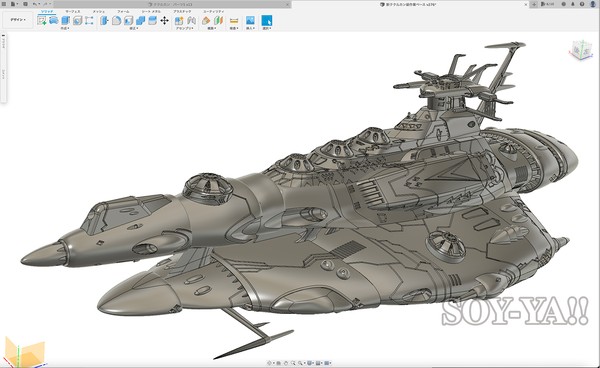600x368 pixels.
Task: Switch to the Plastic tab
Action: pos(182,11)
